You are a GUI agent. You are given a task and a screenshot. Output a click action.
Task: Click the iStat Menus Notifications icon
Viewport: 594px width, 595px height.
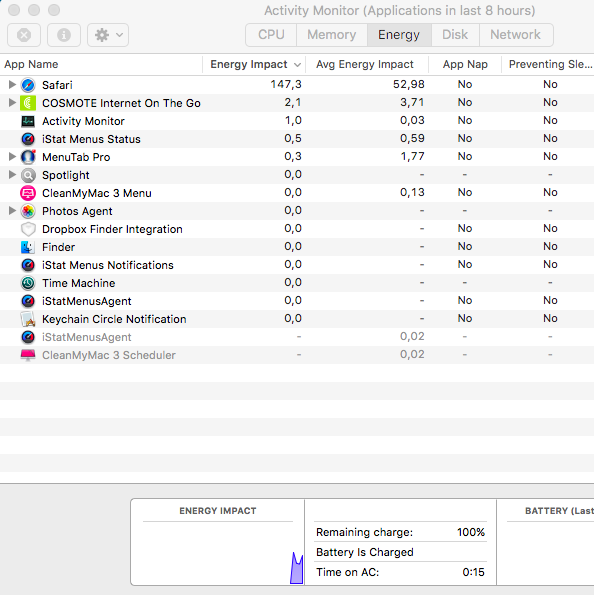pos(28,265)
